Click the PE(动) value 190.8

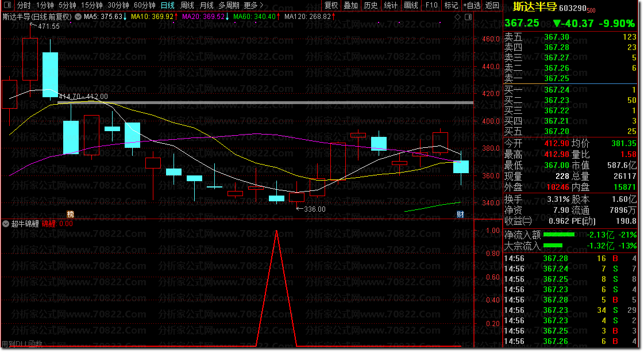click(x=626, y=221)
